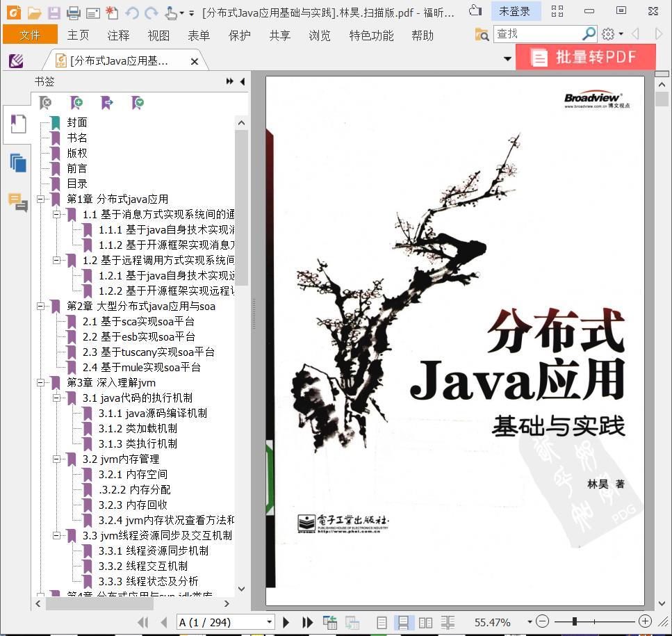Toggle the comments side panel

click(x=18, y=202)
